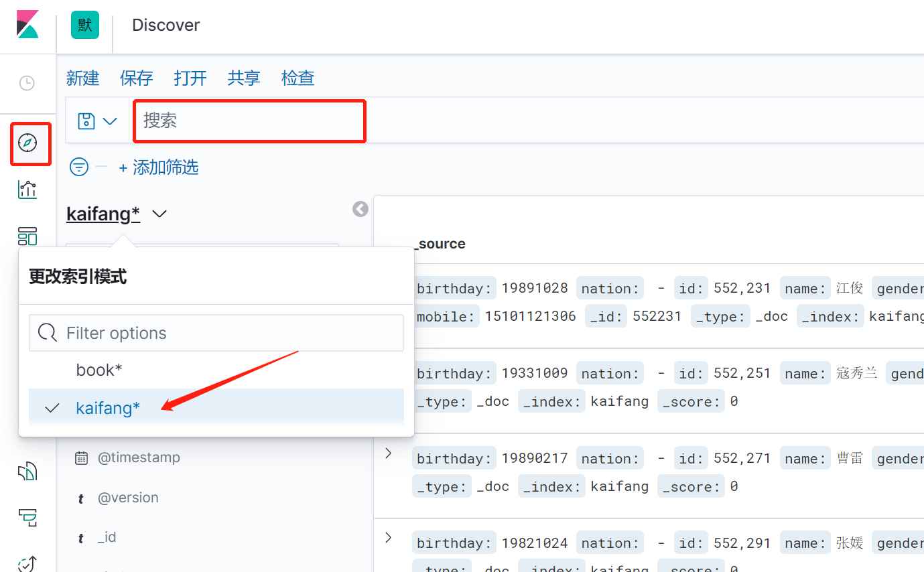924x572 pixels.
Task: Expand the document row for 曹雷
Action: (388, 453)
